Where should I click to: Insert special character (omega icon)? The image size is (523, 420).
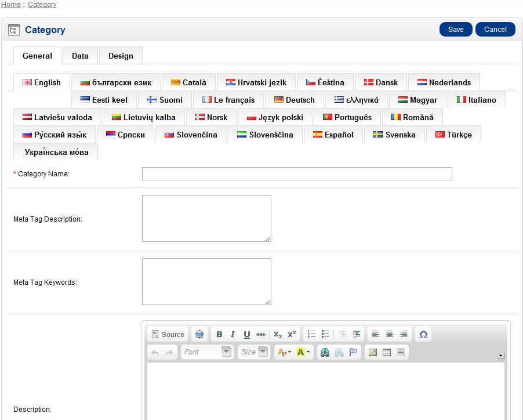click(423, 334)
